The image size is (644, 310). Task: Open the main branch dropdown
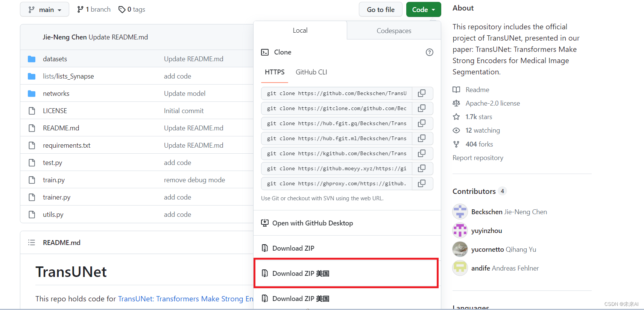tap(44, 9)
